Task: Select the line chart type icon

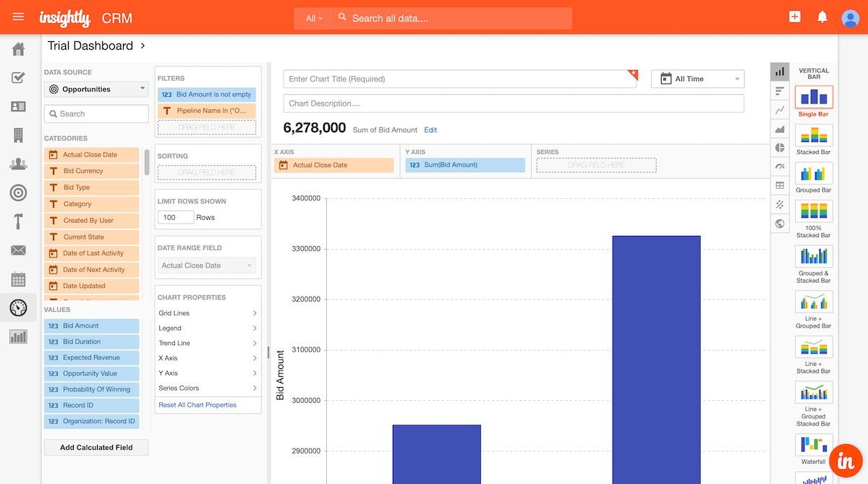Action: pos(780,110)
